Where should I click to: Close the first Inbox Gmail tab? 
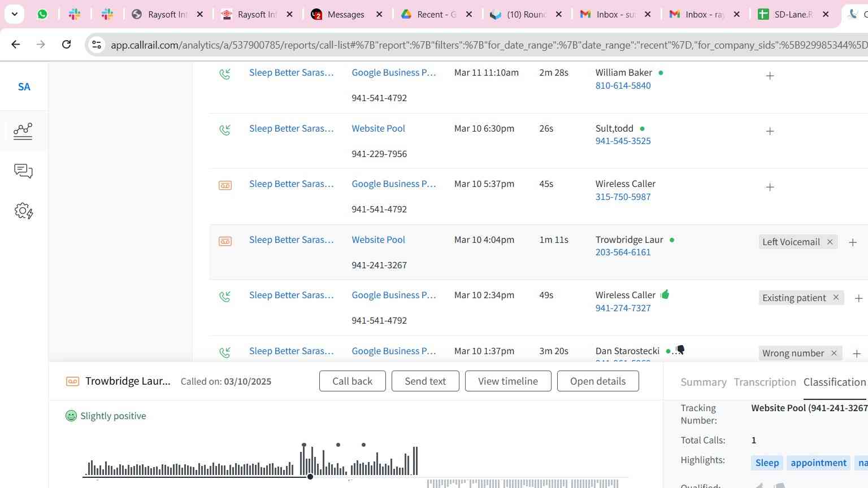648,15
